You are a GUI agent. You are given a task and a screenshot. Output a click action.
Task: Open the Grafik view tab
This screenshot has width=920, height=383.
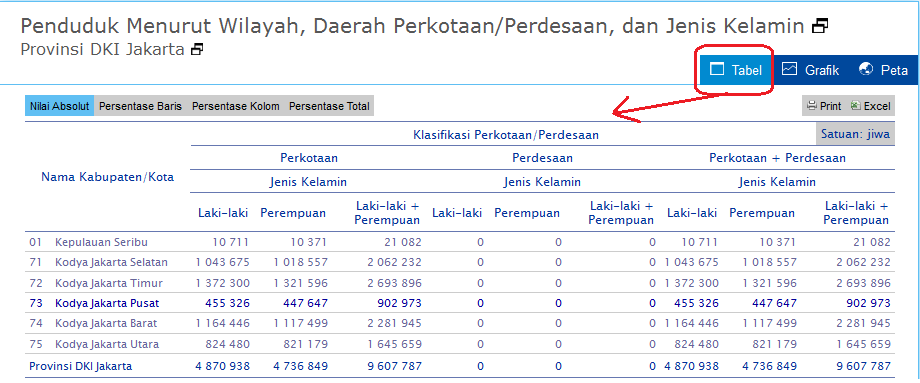point(811,70)
